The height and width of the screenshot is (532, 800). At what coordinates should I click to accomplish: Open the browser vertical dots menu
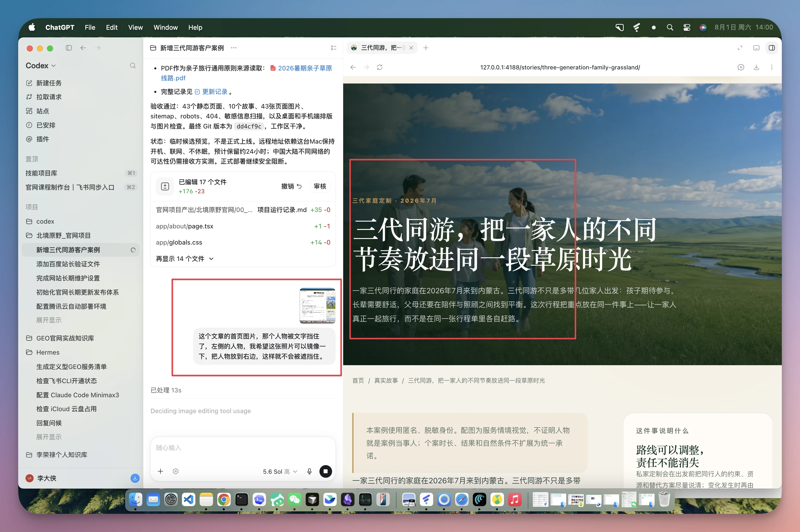coord(771,67)
